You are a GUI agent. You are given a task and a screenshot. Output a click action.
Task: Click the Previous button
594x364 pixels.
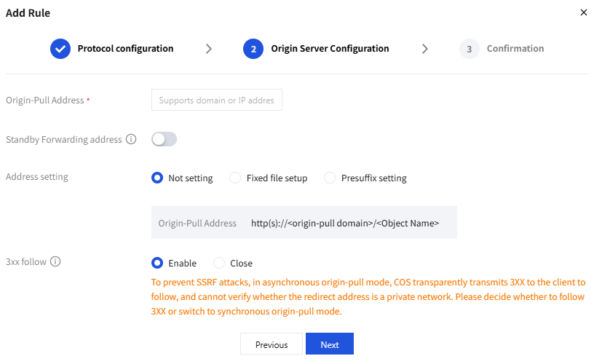tap(272, 344)
